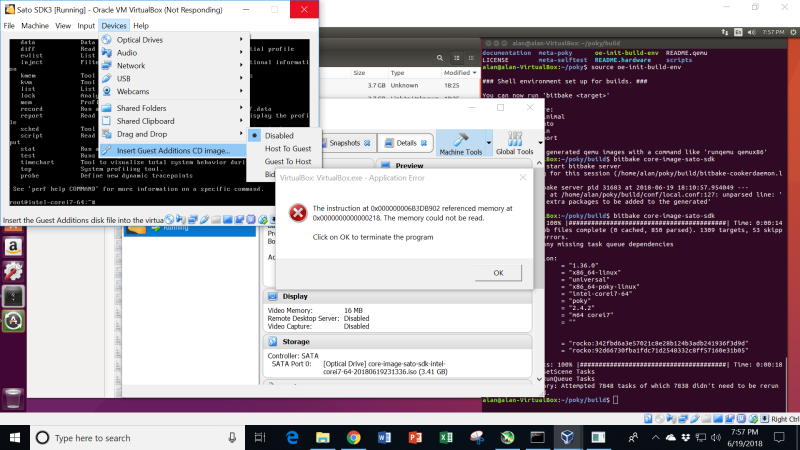Expand the Machine Tools dropdown arrow

[x=489, y=143]
